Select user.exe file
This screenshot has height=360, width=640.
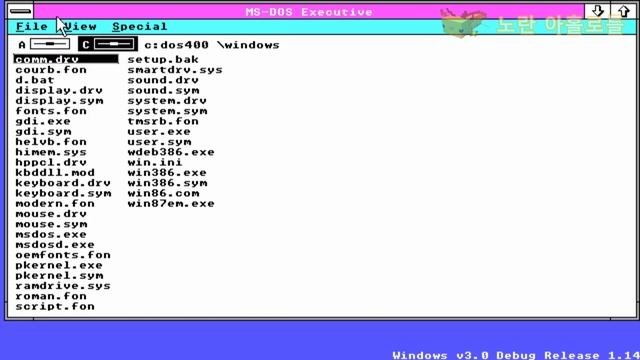pyautogui.click(x=159, y=131)
